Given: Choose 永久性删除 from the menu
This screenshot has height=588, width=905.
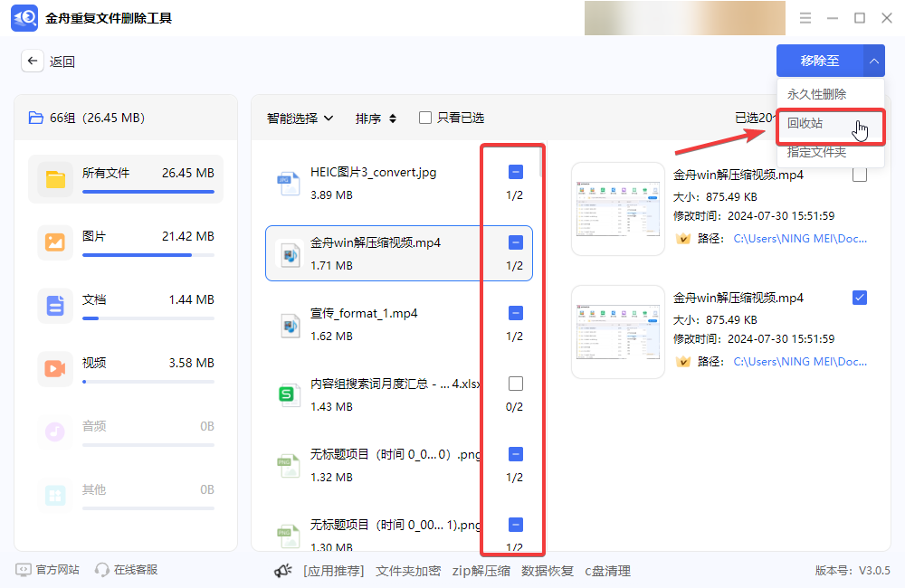Looking at the screenshot, I should tap(816, 94).
